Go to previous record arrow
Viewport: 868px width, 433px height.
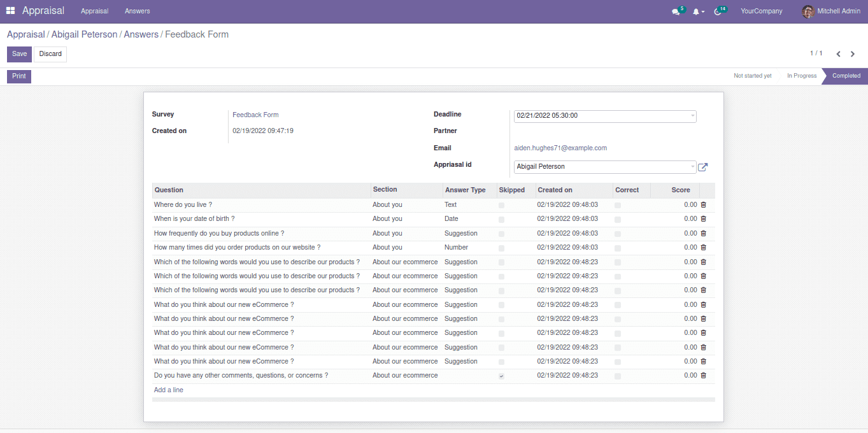point(838,54)
